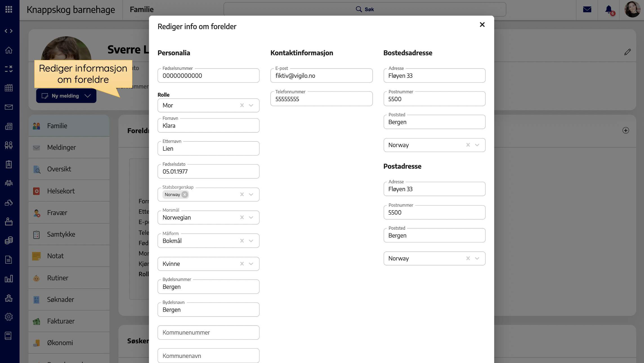Open envelope messages icon in sidebar
Viewport: 644px width, 363px height.
(9, 107)
